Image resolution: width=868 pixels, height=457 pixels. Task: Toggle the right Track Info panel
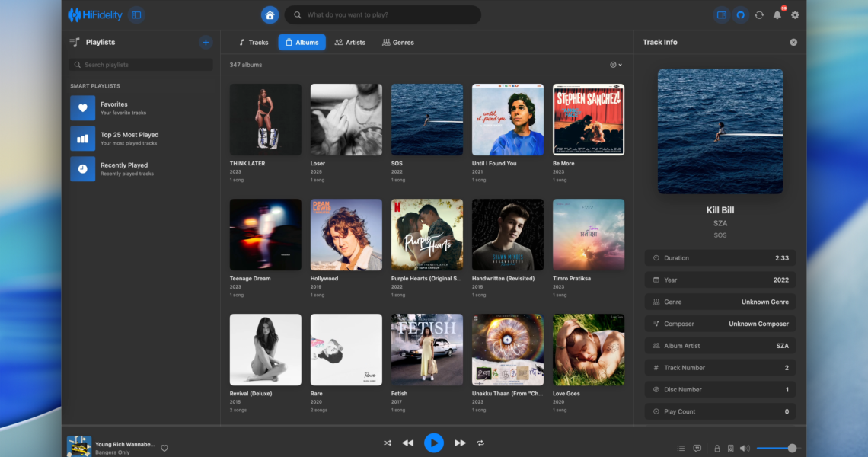(722, 15)
